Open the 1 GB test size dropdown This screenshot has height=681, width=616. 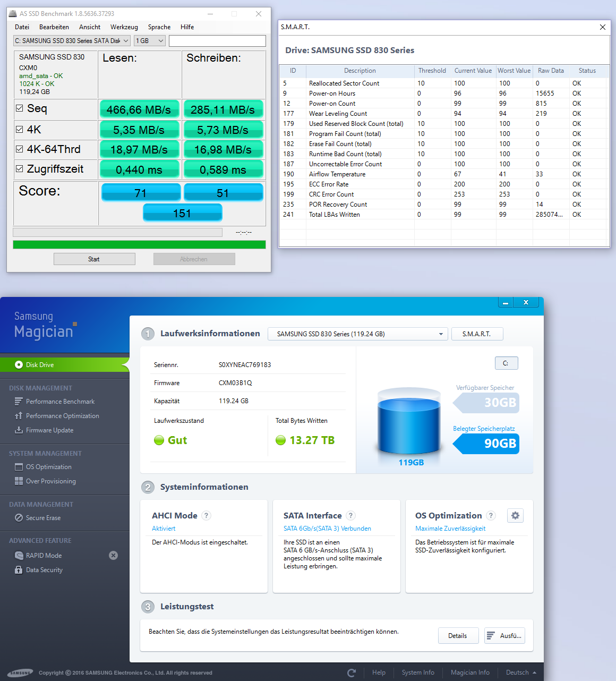pyautogui.click(x=150, y=41)
